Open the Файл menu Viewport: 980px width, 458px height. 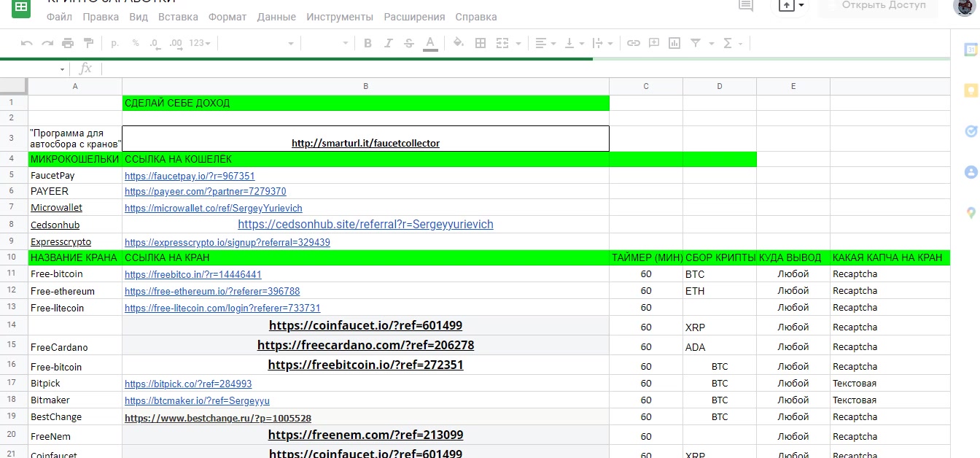[60, 17]
